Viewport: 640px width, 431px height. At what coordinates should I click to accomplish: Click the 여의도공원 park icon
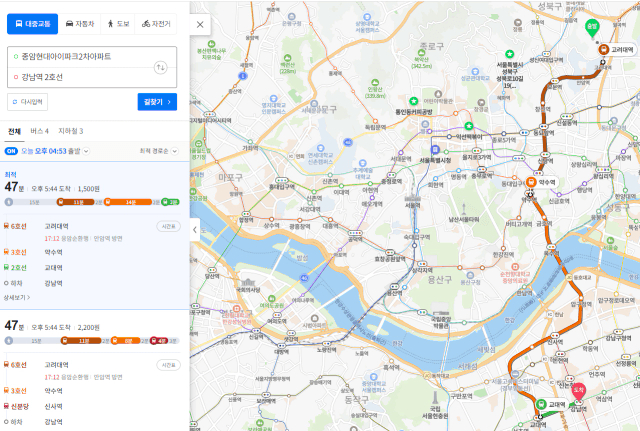tap(271, 299)
